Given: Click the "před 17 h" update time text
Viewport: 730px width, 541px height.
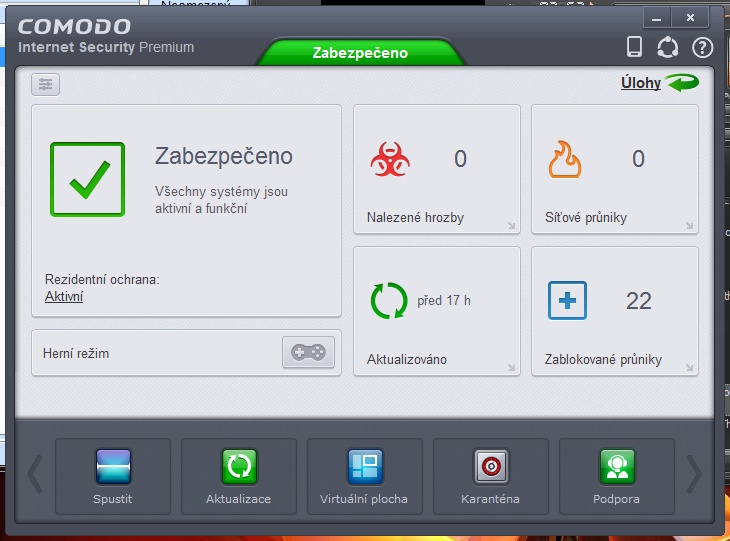Looking at the screenshot, I should (x=444, y=301).
